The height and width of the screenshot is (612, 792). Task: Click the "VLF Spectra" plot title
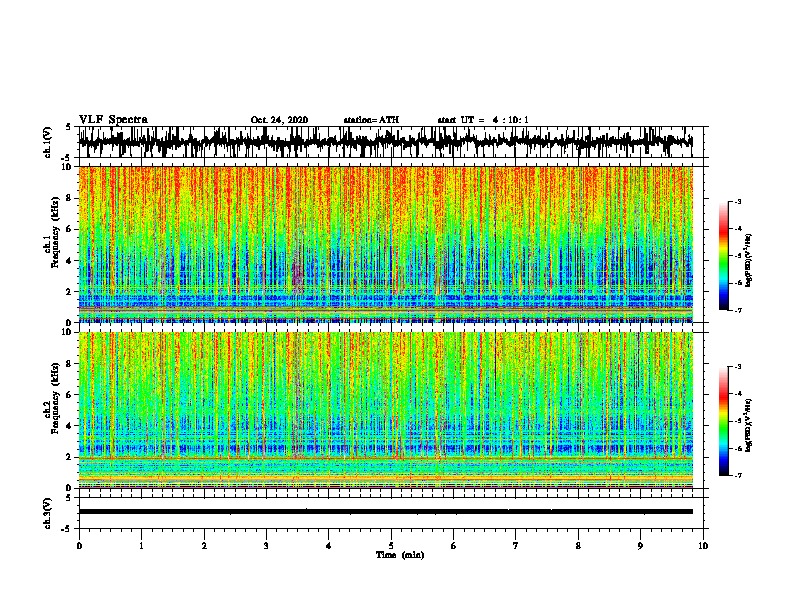[x=113, y=120]
